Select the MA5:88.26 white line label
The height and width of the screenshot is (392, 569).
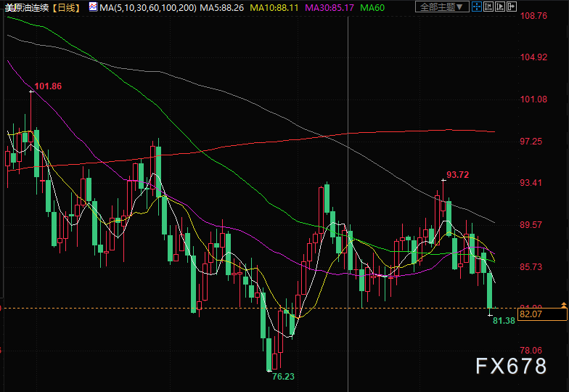pyautogui.click(x=222, y=7)
